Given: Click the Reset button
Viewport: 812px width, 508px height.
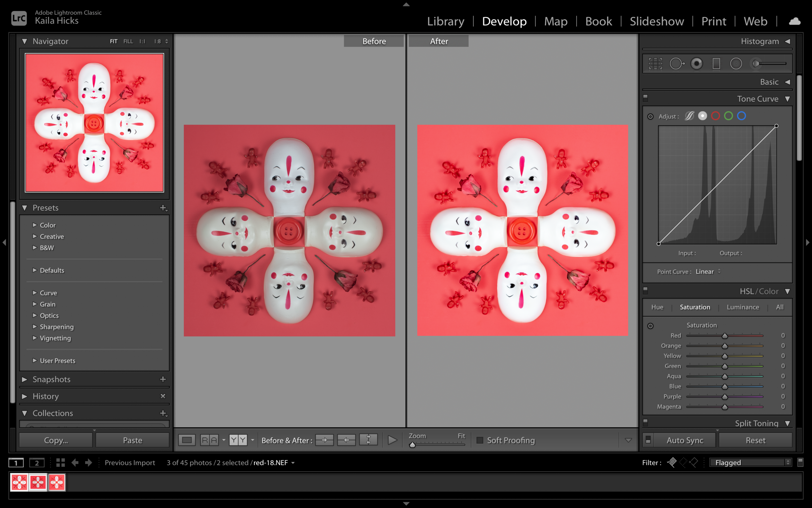Looking at the screenshot, I should 755,440.
